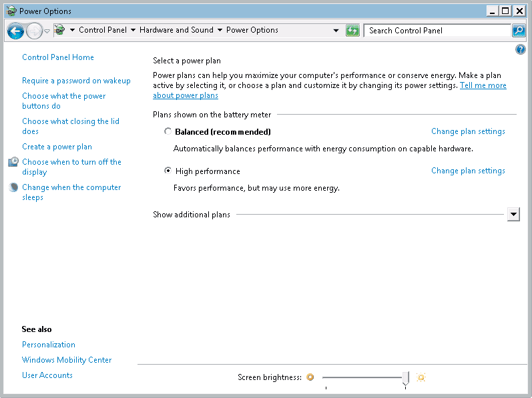
Task: Click the Power Options title bar icon
Action: pyautogui.click(x=11, y=11)
